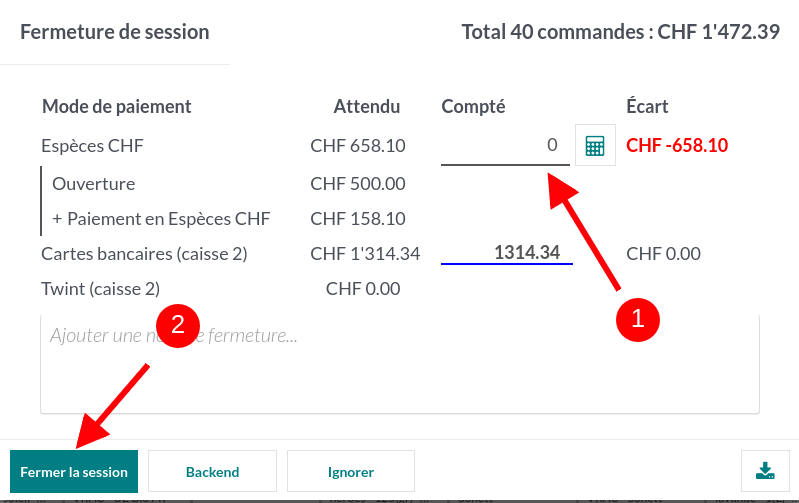Click the Twint (caisse 2) payment label

click(x=100, y=289)
